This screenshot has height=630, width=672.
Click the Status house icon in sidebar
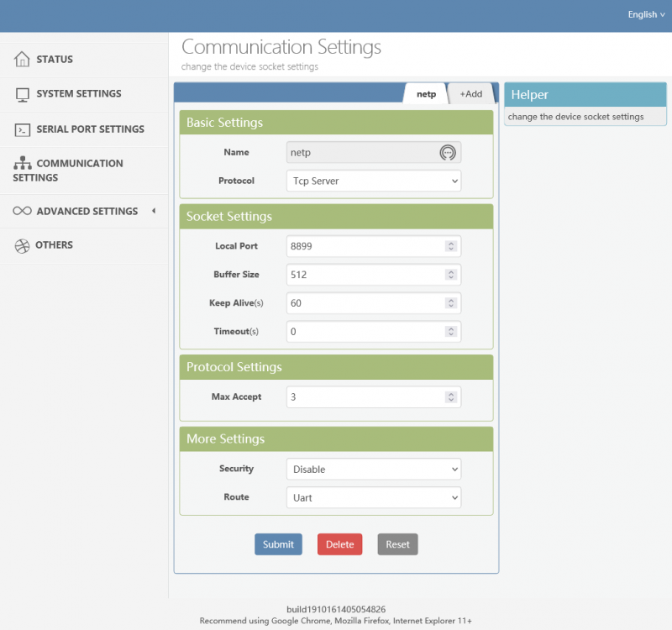tap(22, 60)
